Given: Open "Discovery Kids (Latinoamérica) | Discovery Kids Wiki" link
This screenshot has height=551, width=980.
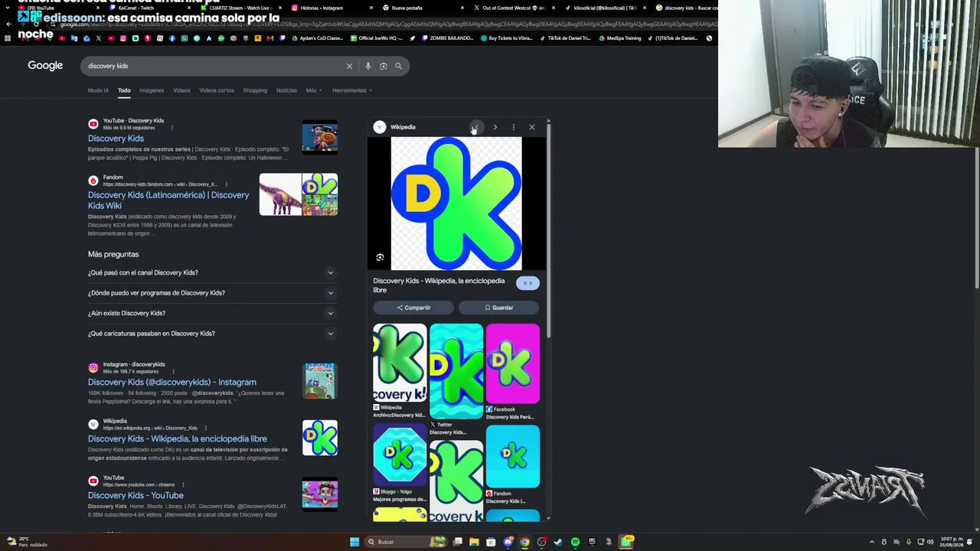Looking at the screenshot, I should (x=168, y=201).
